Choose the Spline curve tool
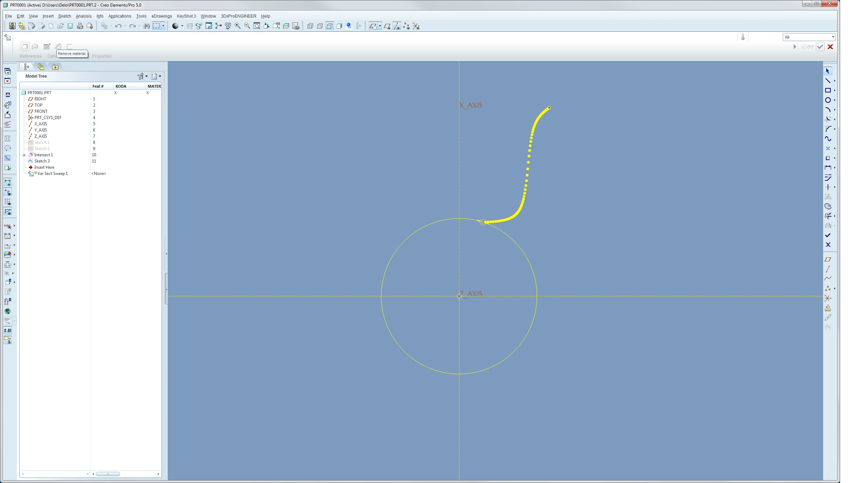 [x=828, y=139]
